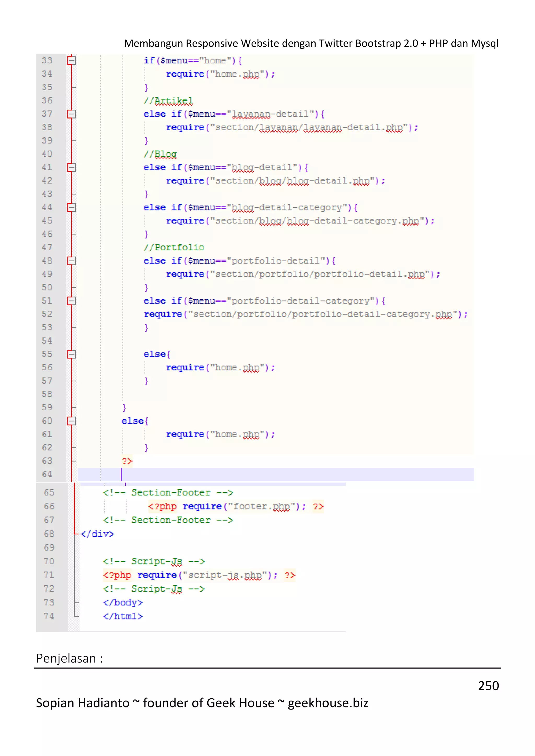Click the document title header text
The height and width of the screenshot is (756, 535).
tap(311, 43)
